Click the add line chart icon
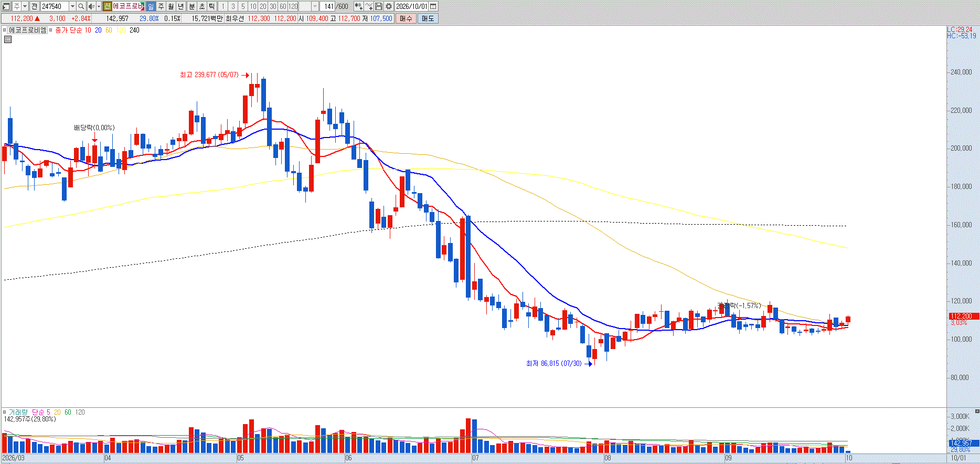Image resolution: width=980 pixels, height=464 pixels. coord(368,6)
